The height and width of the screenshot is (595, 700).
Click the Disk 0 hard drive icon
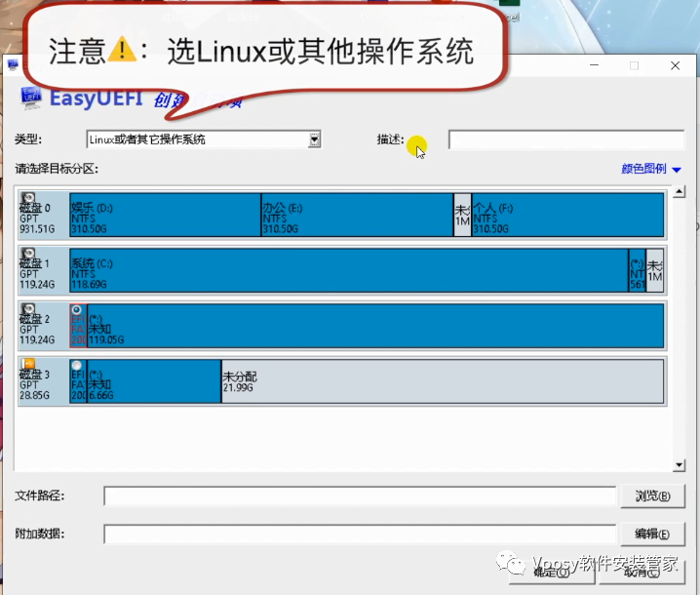[28, 198]
